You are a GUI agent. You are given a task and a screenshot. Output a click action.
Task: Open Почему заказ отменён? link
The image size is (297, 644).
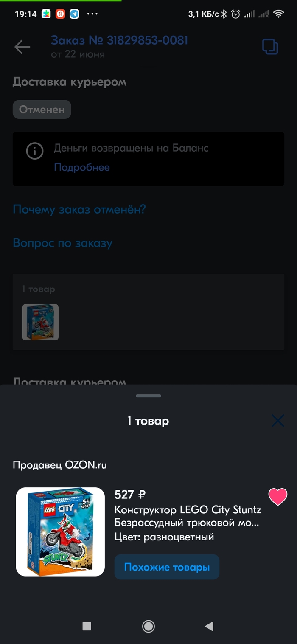79,209
